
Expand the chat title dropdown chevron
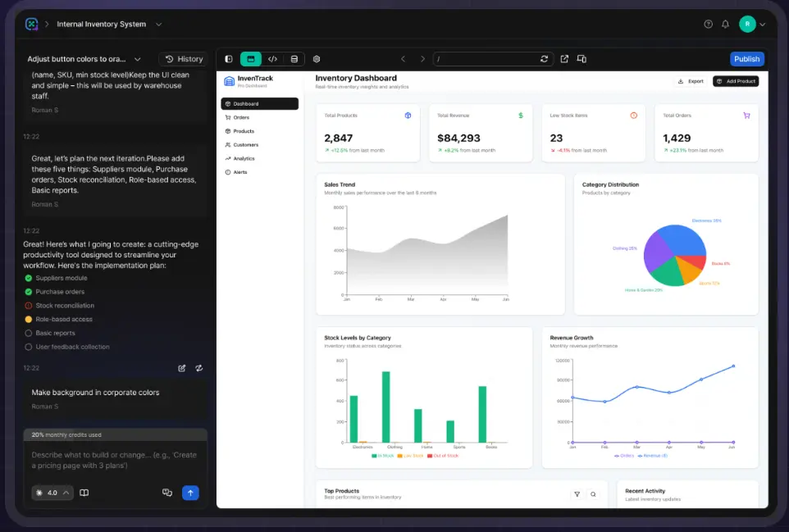[138, 59]
